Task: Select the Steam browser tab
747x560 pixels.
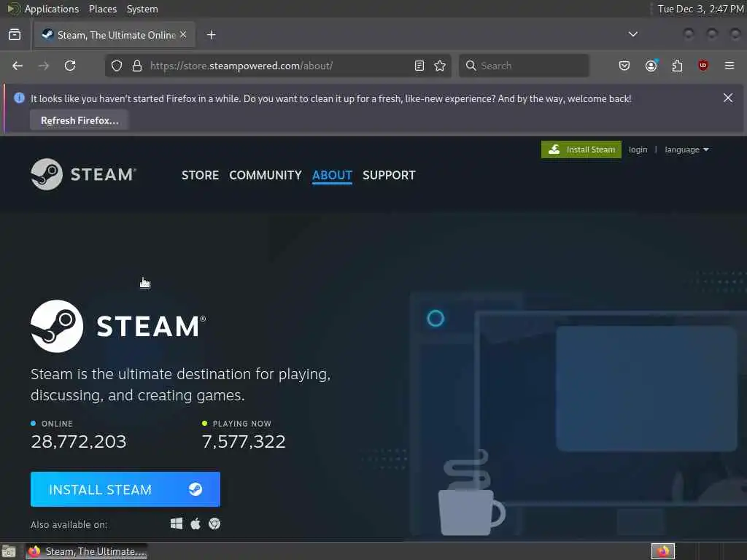Action: [x=115, y=35]
